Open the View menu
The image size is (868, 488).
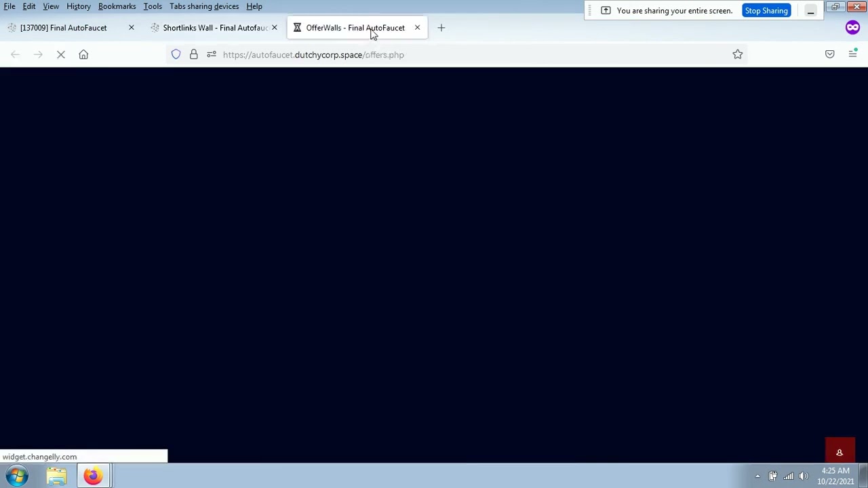point(51,6)
